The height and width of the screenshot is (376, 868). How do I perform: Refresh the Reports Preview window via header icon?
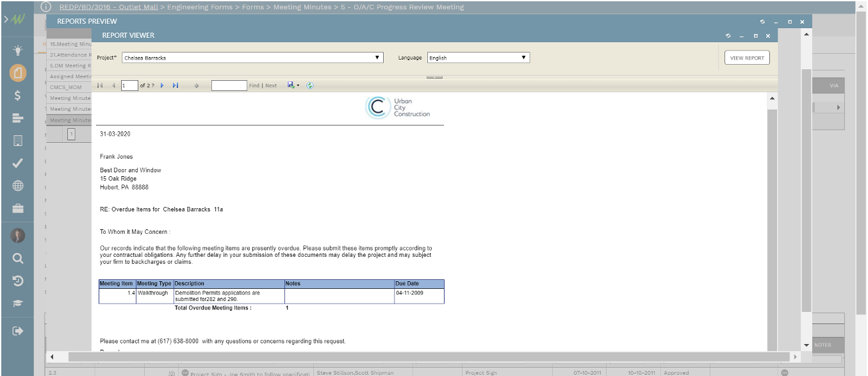click(762, 22)
